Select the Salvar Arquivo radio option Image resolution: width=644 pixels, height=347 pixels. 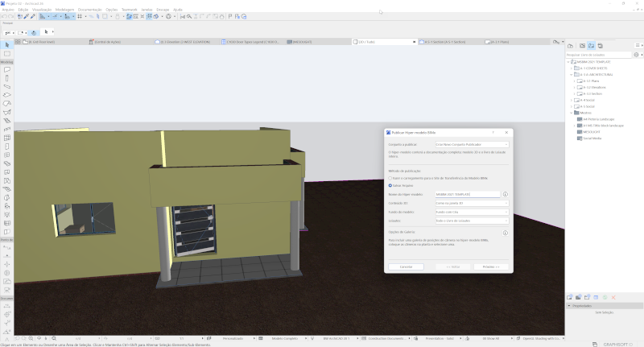391,185
